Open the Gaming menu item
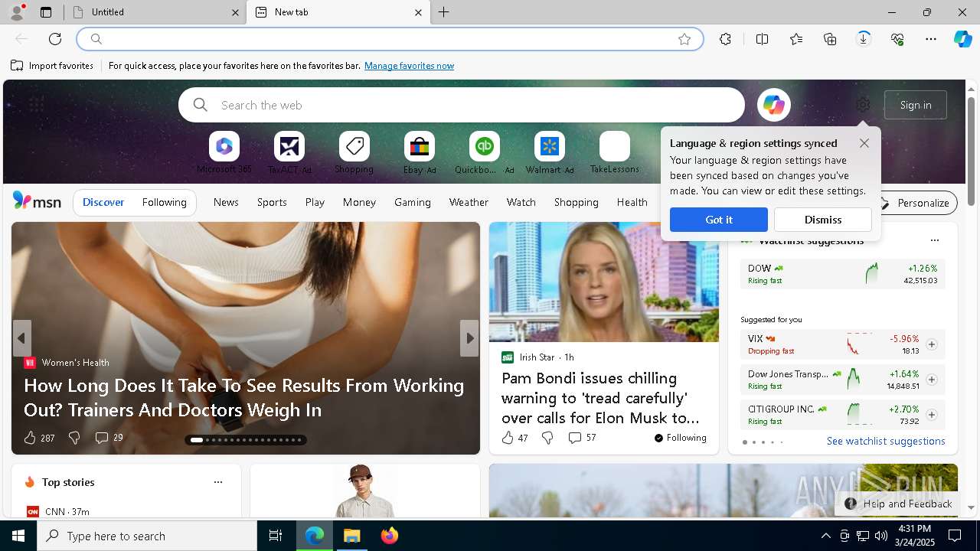The width and height of the screenshot is (980, 551). pyautogui.click(x=413, y=202)
